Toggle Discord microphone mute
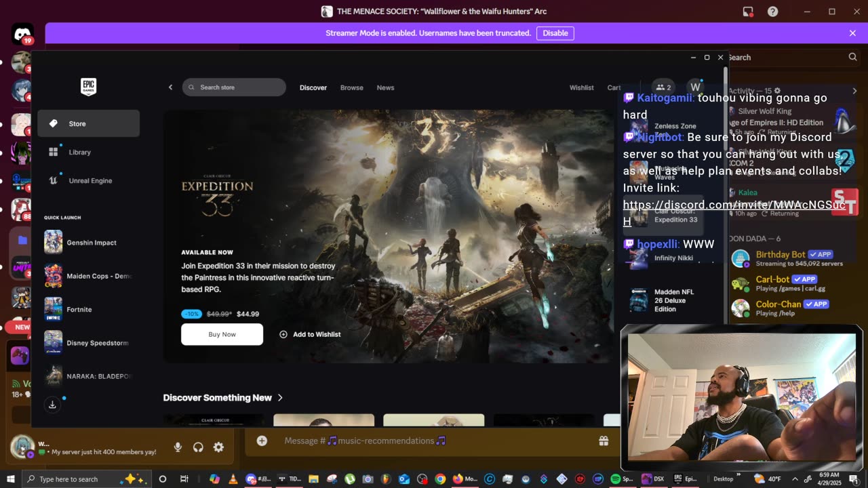Screen dimensions: 868x488 [178, 447]
